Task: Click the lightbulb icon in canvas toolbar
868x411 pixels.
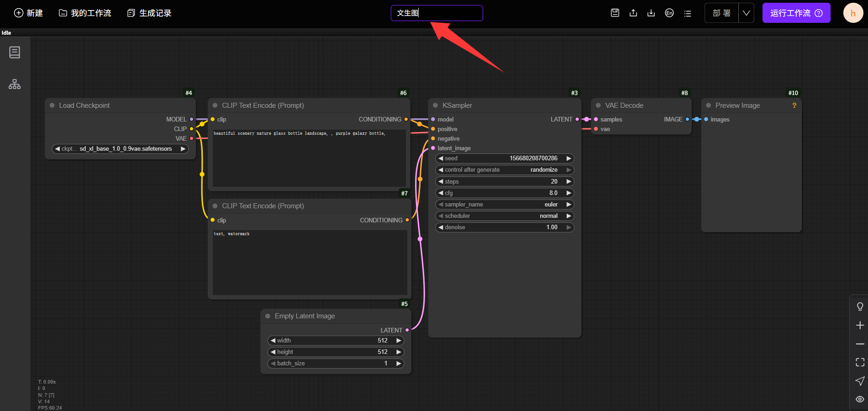Action: point(860,306)
